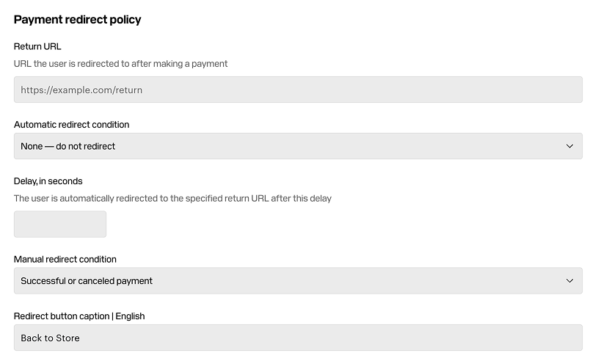Click the Delay in seconds input box

pyautogui.click(x=60, y=225)
